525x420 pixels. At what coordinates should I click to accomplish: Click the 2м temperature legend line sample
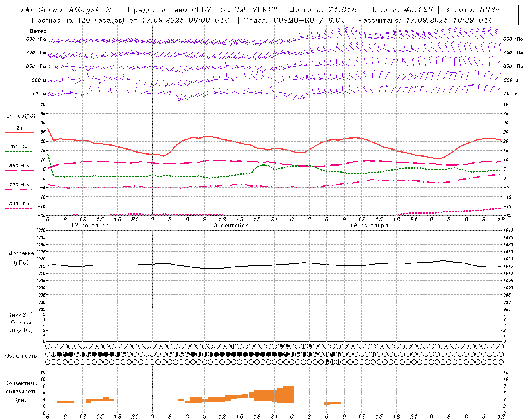coord(19,132)
